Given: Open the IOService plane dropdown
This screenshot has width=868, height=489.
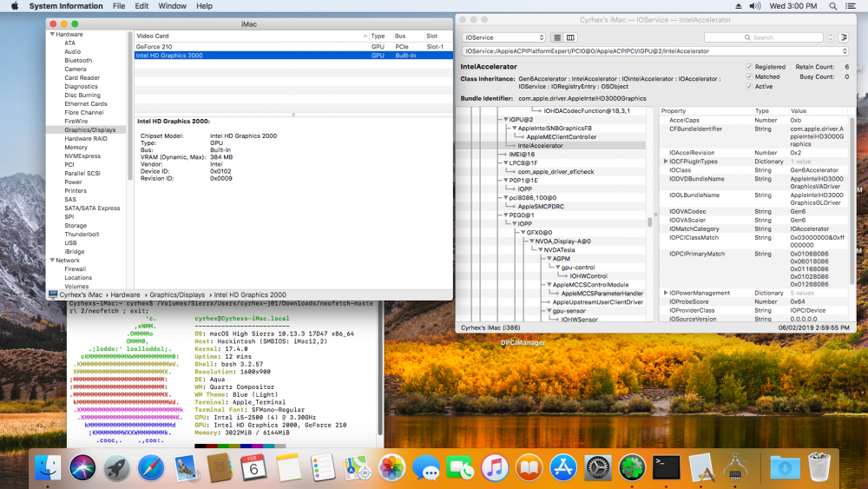Looking at the screenshot, I should (503, 37).
